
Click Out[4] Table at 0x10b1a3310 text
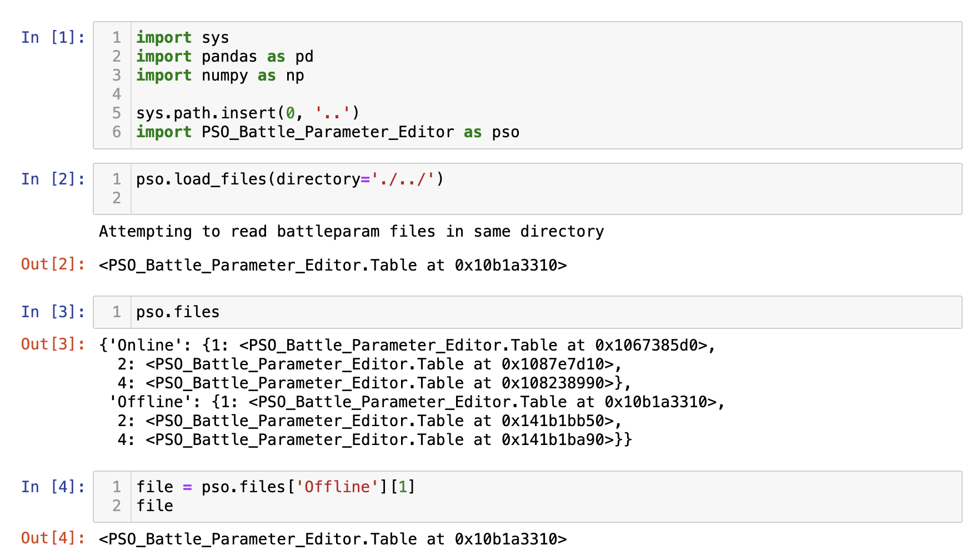(x=333, y=539)
